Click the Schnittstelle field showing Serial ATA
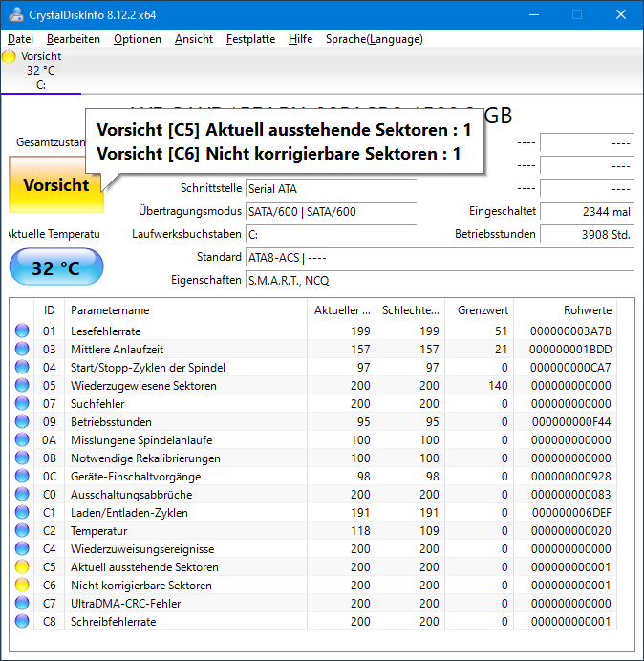This screenshot has height=661, width=644. 331,189
